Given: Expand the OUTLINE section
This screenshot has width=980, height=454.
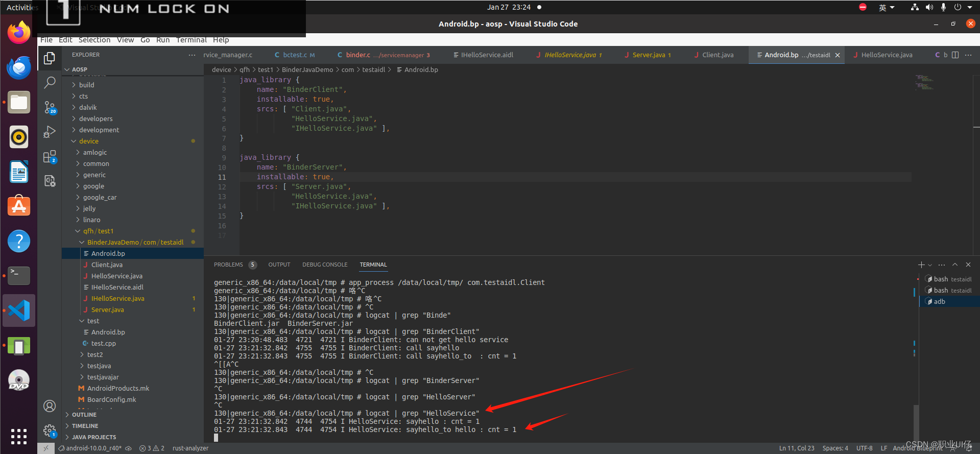Looking at the screenshot, I should point(84,415).
